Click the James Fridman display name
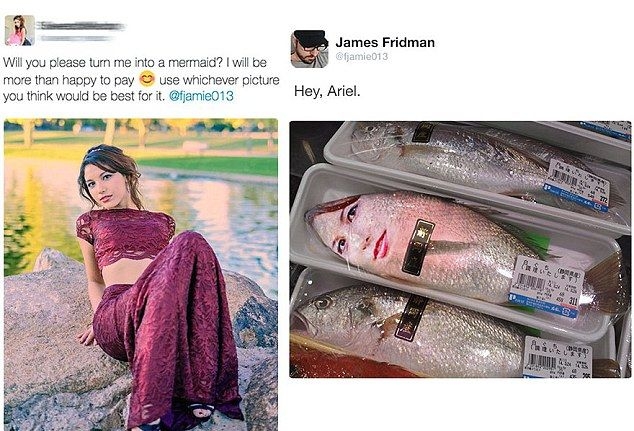 pyautogui.click(x=385, y=42)
